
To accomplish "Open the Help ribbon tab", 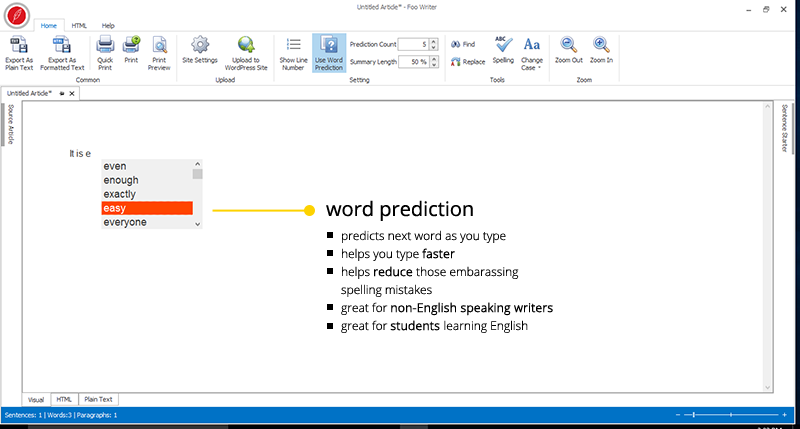I will point(108,25).
